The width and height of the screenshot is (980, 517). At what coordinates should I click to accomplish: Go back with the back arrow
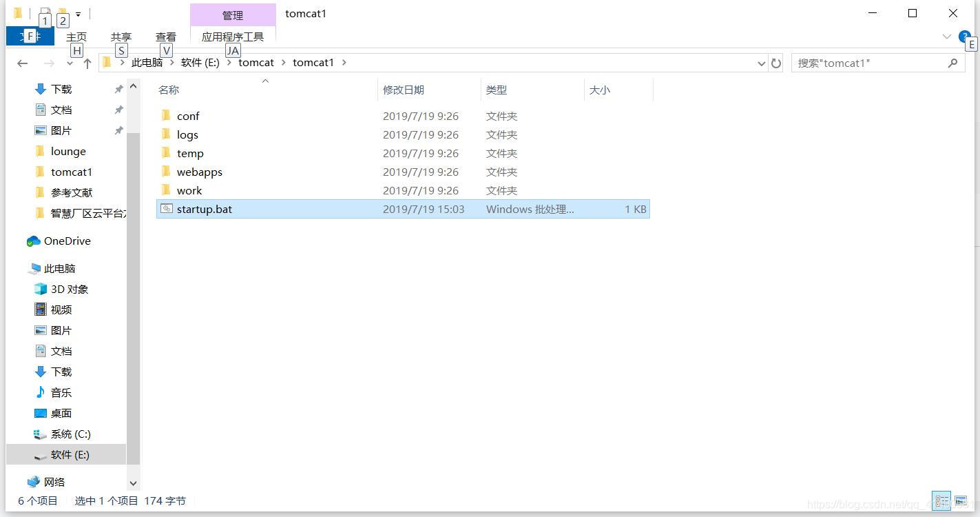coord(23,63)
